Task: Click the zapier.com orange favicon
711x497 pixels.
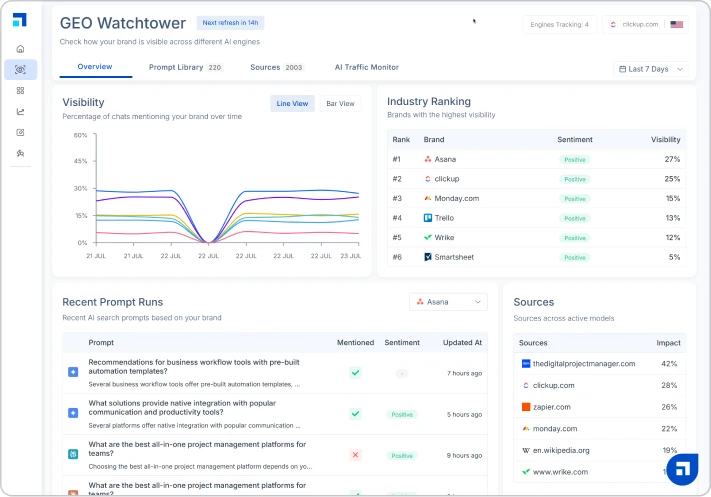Action: (x=526, y=407)
